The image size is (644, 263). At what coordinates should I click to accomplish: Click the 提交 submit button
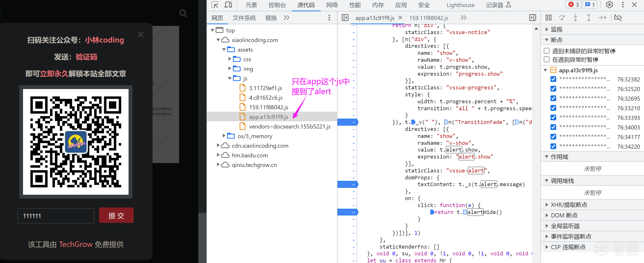(x=116, y=215)
